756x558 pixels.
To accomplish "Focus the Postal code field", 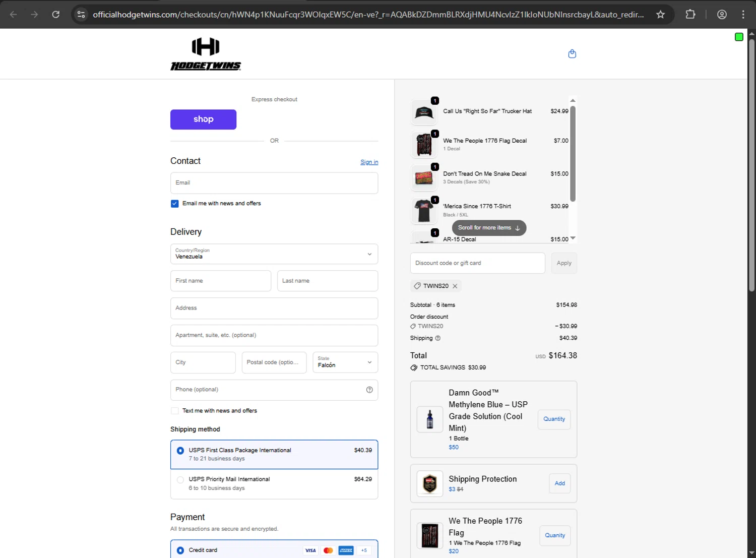I will (274, 362).
